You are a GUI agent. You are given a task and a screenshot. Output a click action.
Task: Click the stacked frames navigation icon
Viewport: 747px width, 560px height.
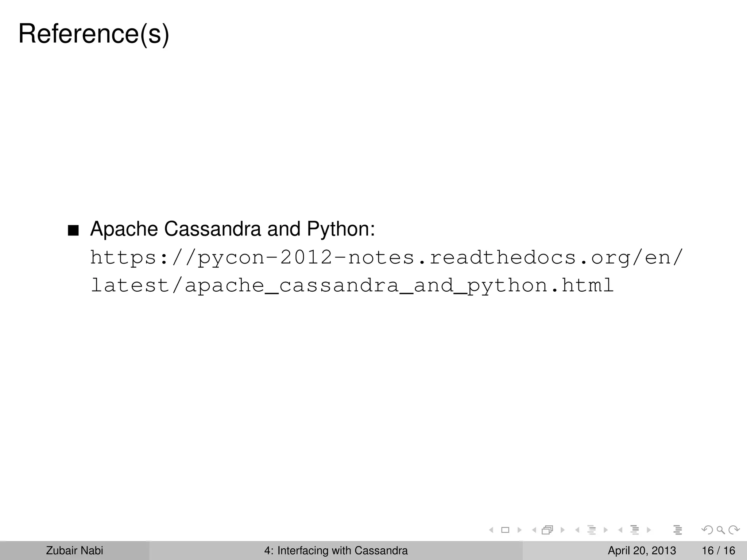pos(547,530)
